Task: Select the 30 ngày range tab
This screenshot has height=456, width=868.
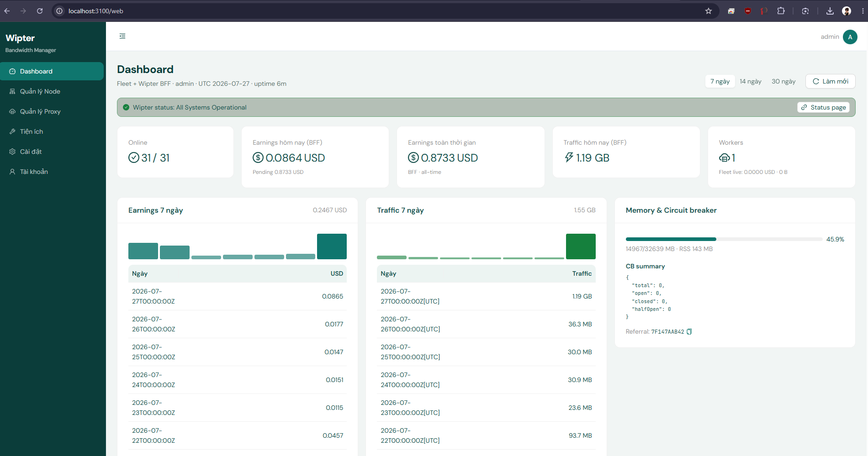Action: (x=783, y=81)
